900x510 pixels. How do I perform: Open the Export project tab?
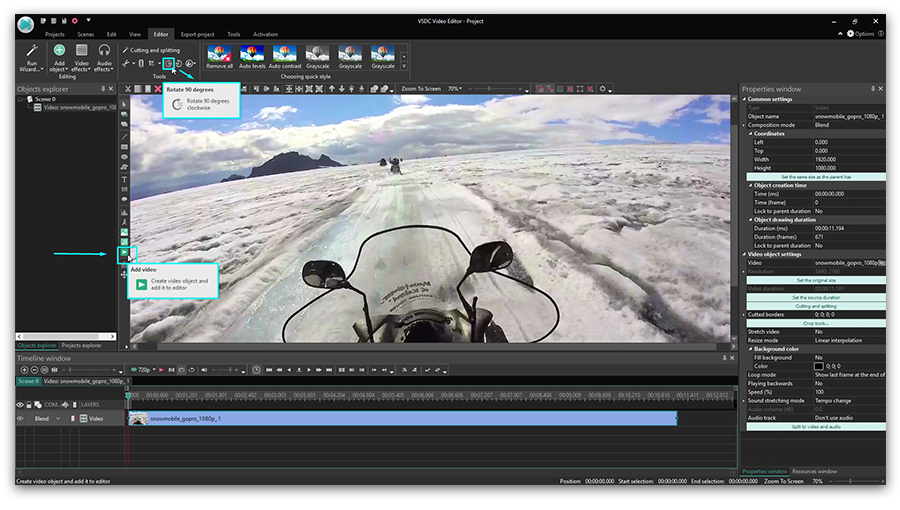[x=197, y=34]
